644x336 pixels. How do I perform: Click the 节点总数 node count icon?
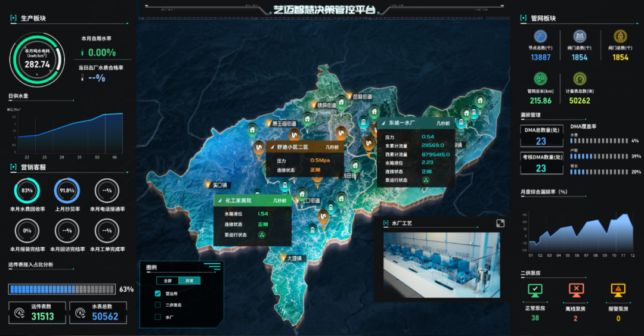click(x=540, y=36)
